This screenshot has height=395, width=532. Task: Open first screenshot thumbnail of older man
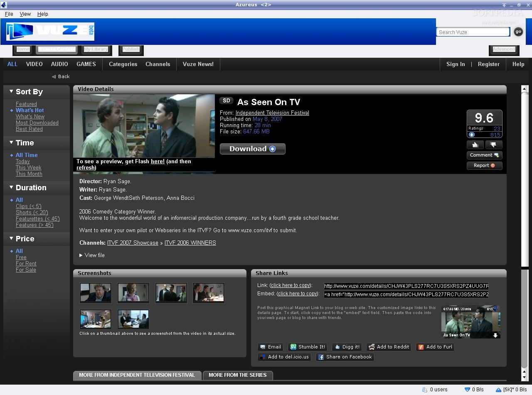pyautogui.click(x=96, y=293)
